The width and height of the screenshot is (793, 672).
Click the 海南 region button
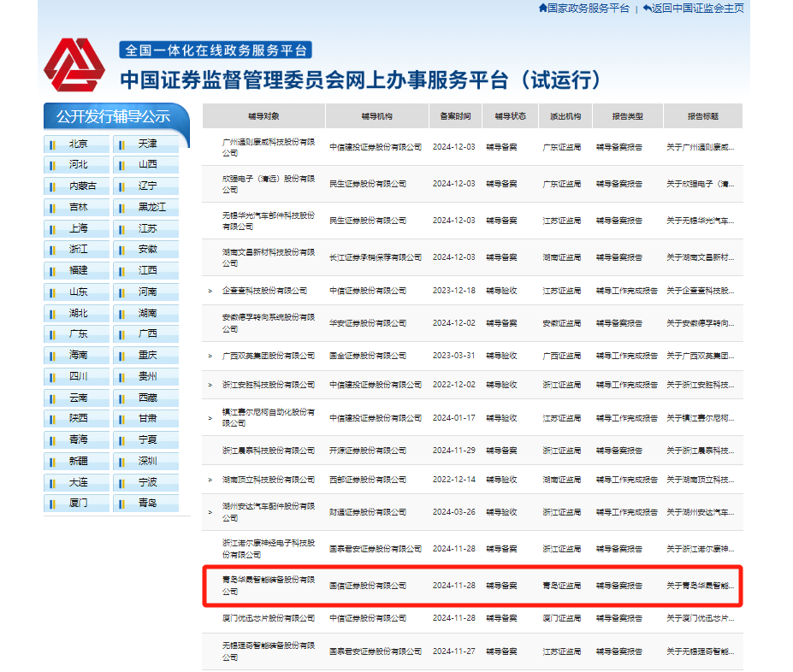(x=76, y=355)
